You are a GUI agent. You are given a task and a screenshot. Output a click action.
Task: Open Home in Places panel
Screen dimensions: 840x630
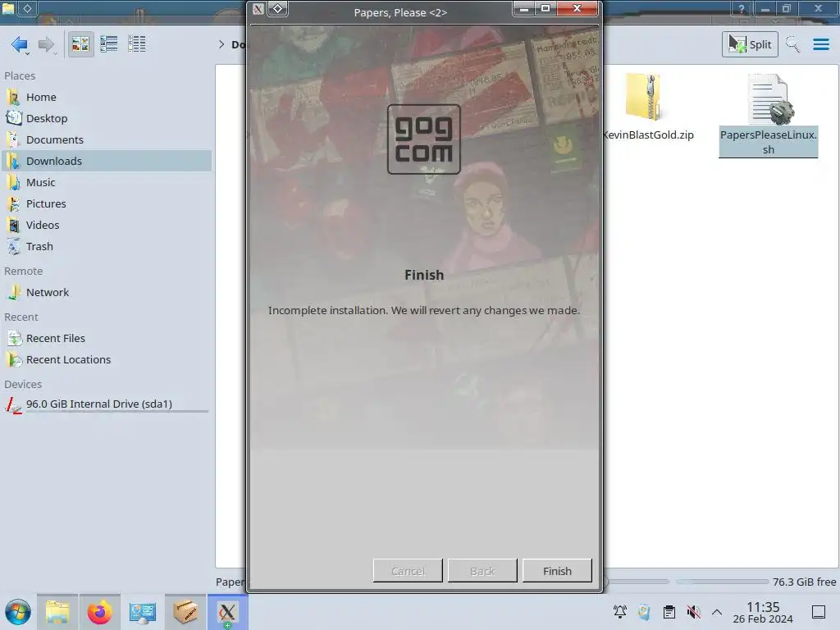click(106, 97)
